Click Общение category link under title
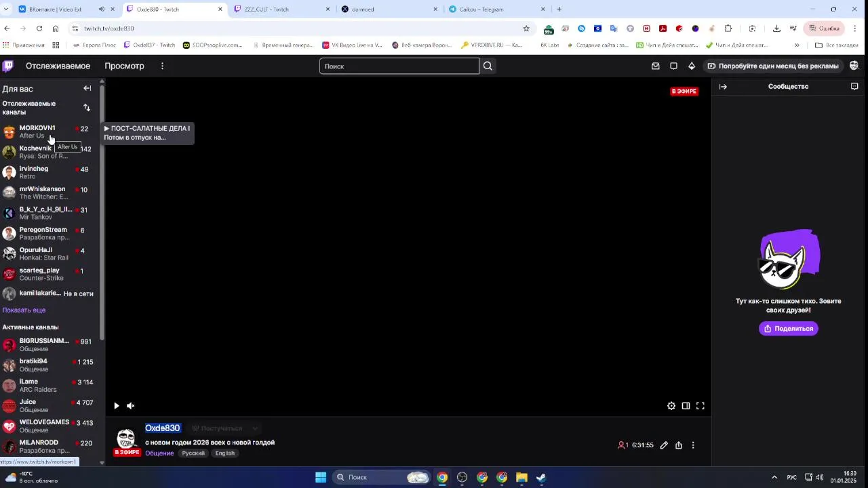Screen dimensions: 868x488 tap(159, 453)
